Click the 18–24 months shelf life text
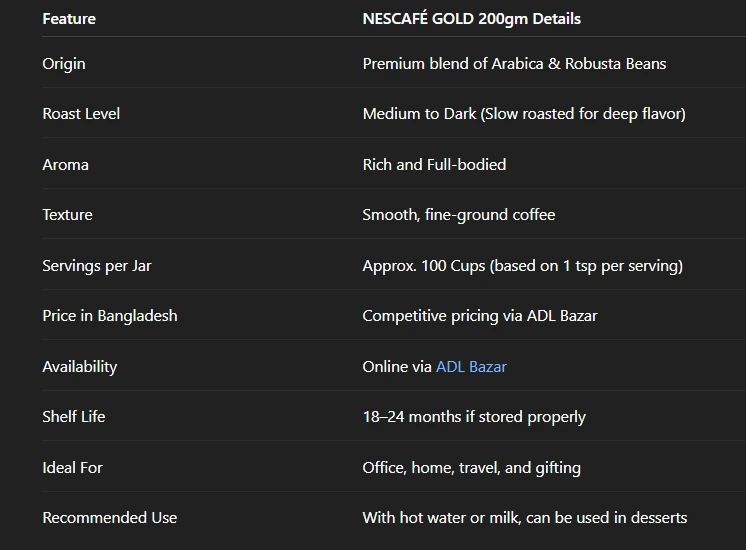This screenshot has width=746, height=550. tap(474, 417)
